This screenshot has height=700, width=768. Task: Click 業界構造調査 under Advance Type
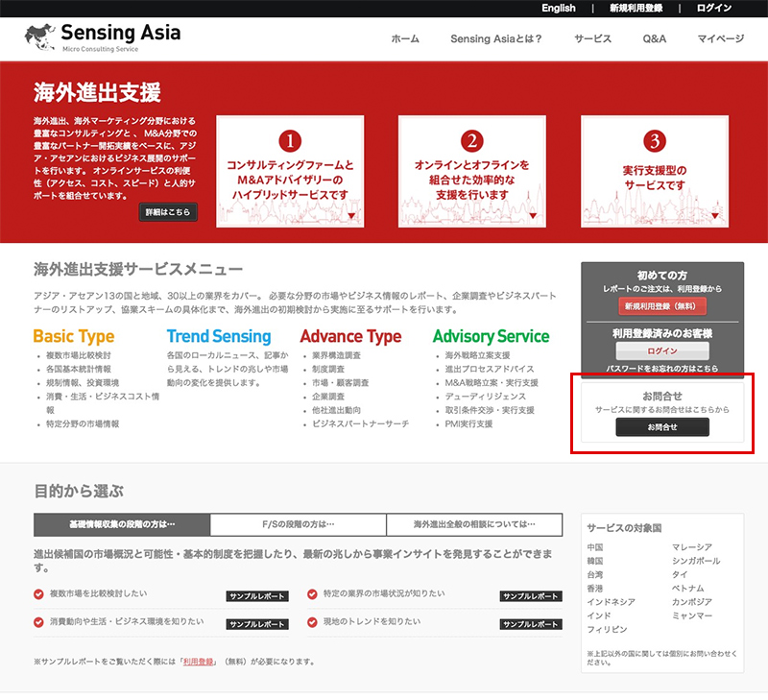coord(337,355)
